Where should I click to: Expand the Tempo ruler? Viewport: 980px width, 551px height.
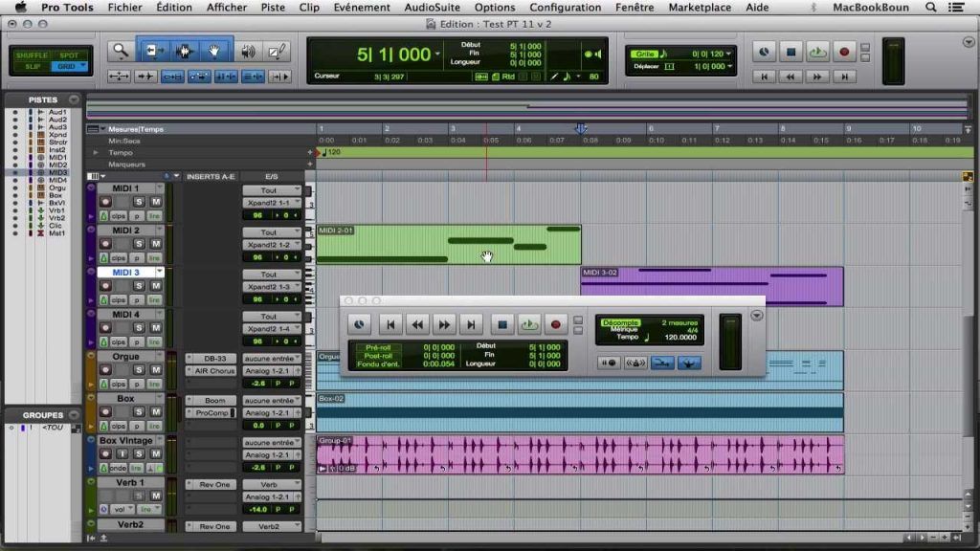click(96, 152)
